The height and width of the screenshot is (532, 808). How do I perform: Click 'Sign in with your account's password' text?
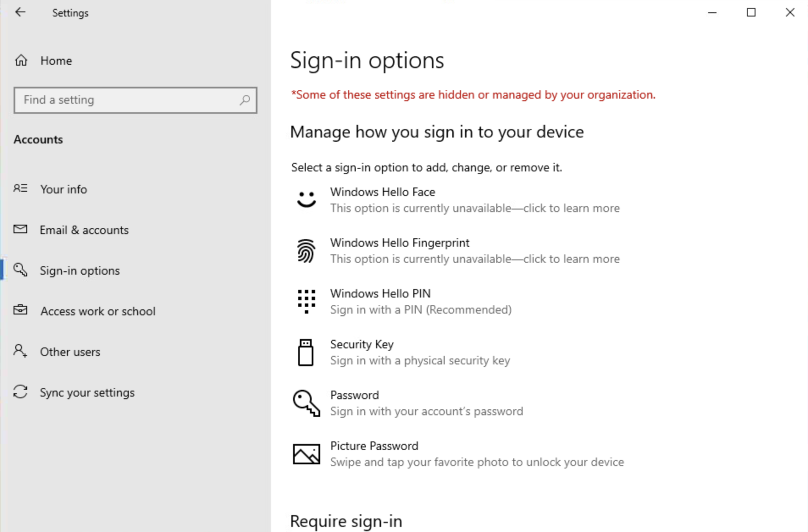click(426, 411)
